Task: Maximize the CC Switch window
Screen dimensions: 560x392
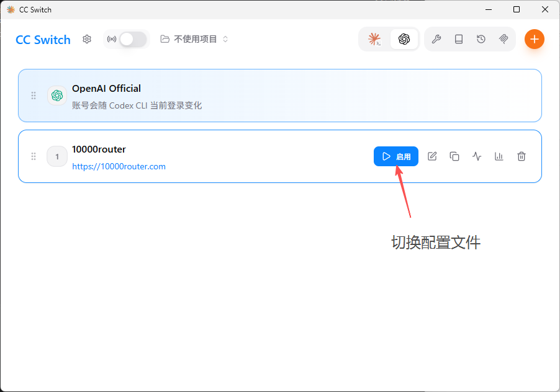Action: click(x=517, y=10)
